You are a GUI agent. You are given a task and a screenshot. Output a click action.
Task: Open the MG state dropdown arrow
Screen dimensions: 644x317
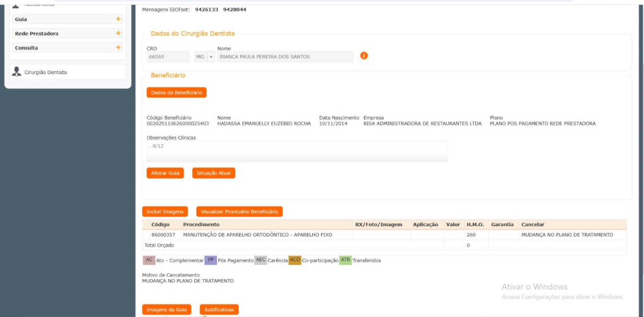(x=211, y=57)
